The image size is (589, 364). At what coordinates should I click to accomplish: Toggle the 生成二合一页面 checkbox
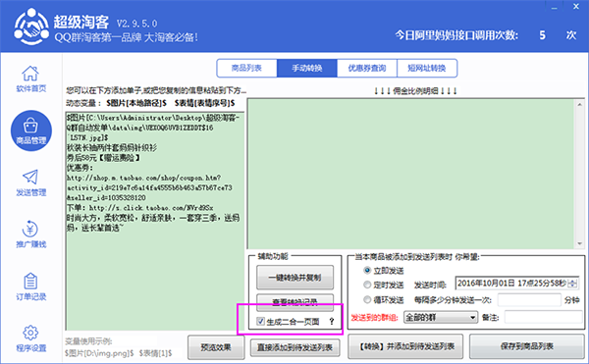click(260, 321)
